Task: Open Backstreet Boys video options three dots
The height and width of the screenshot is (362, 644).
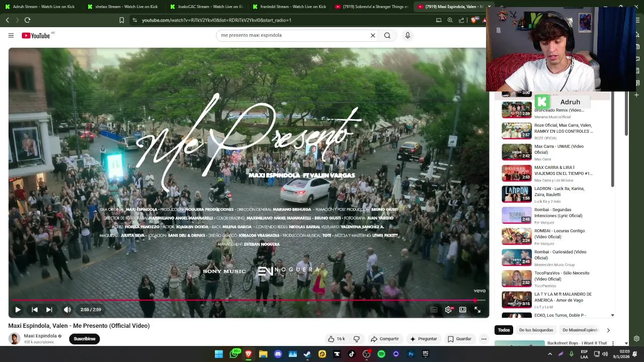Action: [612, 343]
